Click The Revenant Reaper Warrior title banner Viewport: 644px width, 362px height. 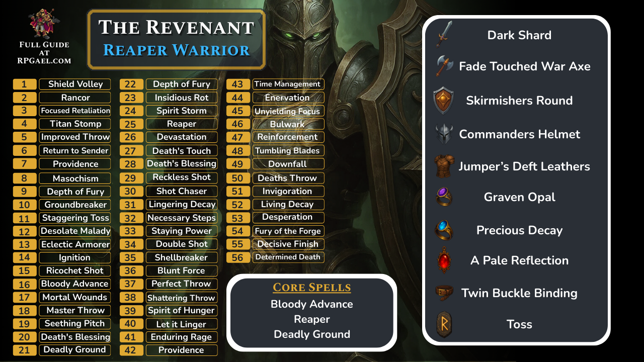[176, 39]
